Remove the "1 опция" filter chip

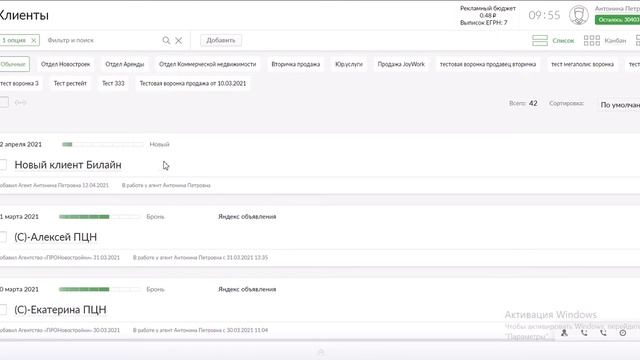[34, 40]
